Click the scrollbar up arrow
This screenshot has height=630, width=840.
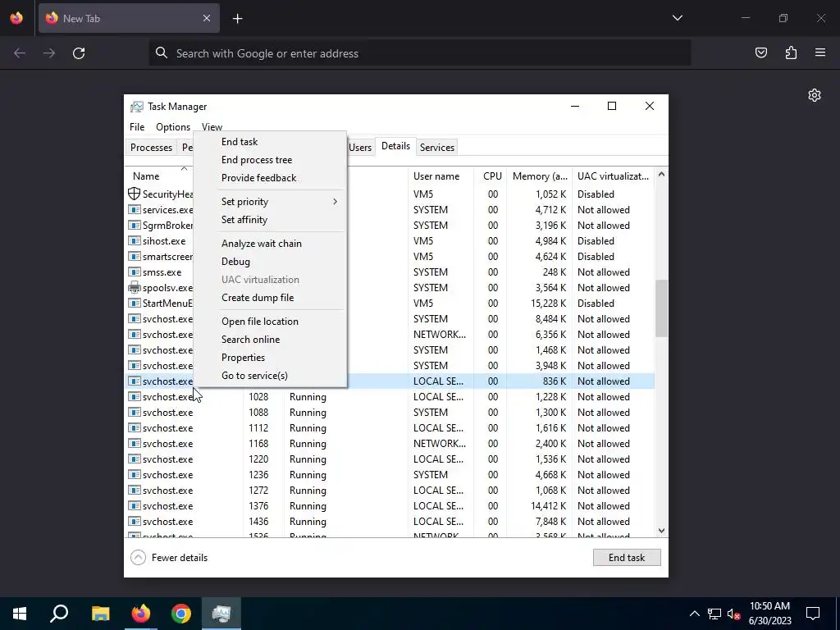[662, 174]
